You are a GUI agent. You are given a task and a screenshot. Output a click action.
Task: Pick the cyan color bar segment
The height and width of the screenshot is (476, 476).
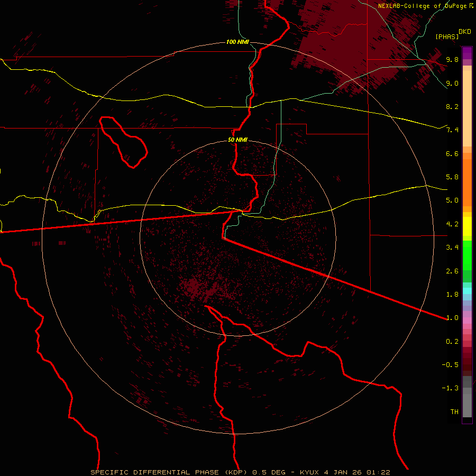pyautogui.click(x=467, y=291)
